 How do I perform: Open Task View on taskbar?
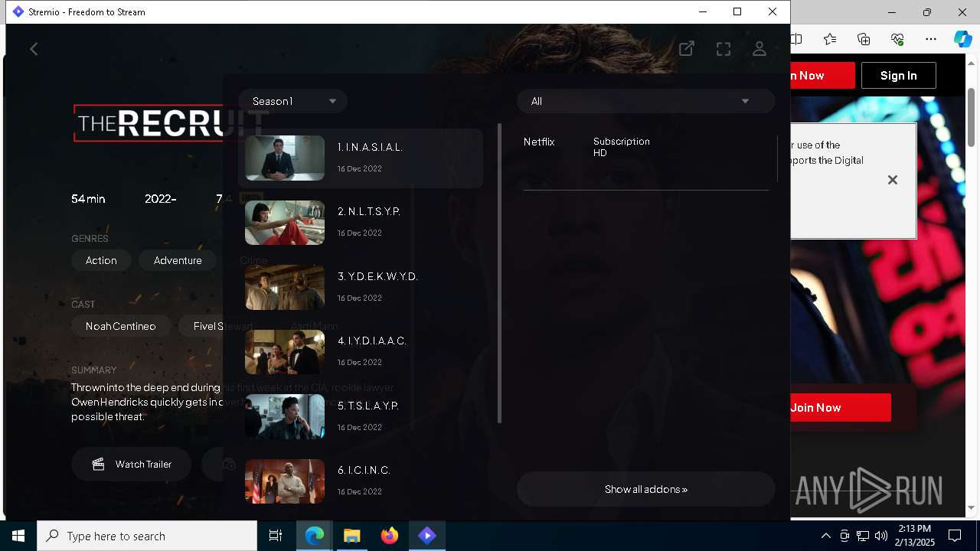[x=276, y=536]
